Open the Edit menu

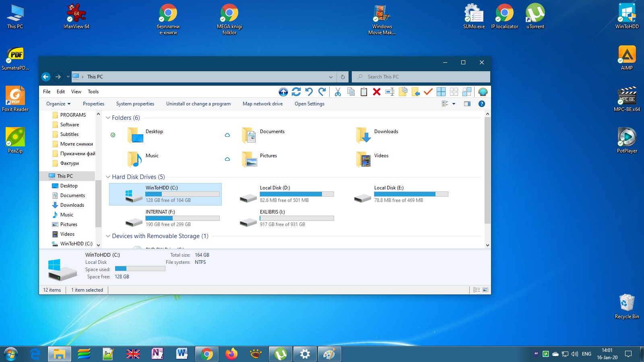61,92
